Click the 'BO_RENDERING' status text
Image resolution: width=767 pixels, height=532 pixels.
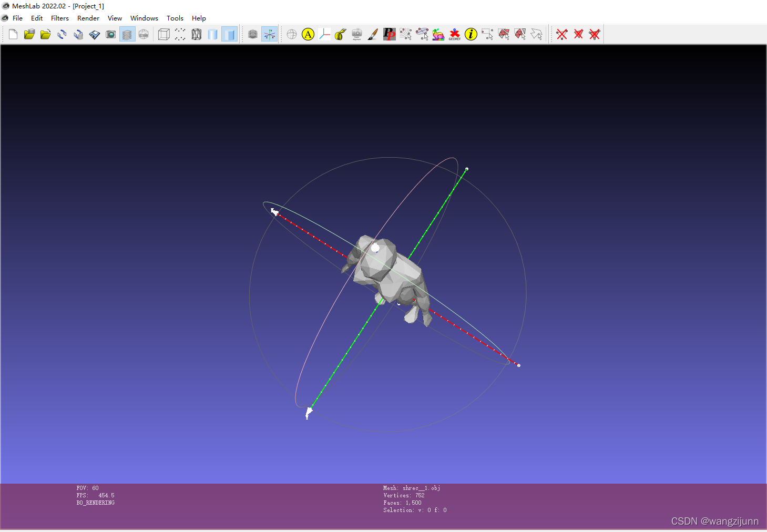[95, 503]
